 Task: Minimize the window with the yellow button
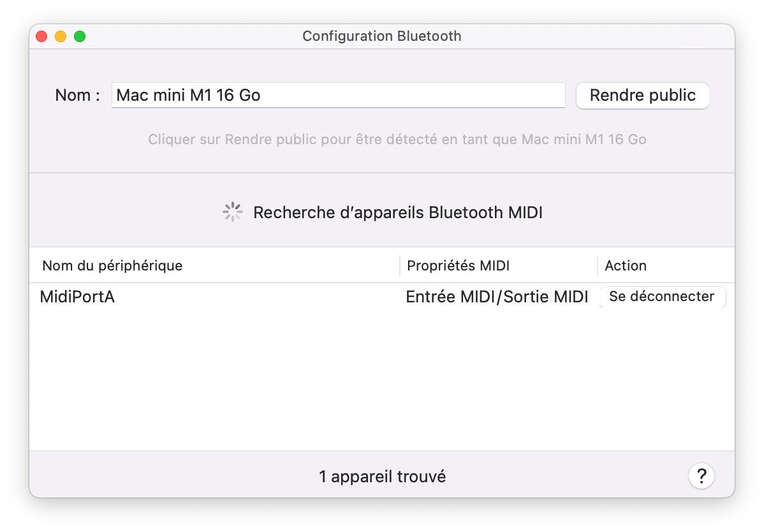pos(61,36)
